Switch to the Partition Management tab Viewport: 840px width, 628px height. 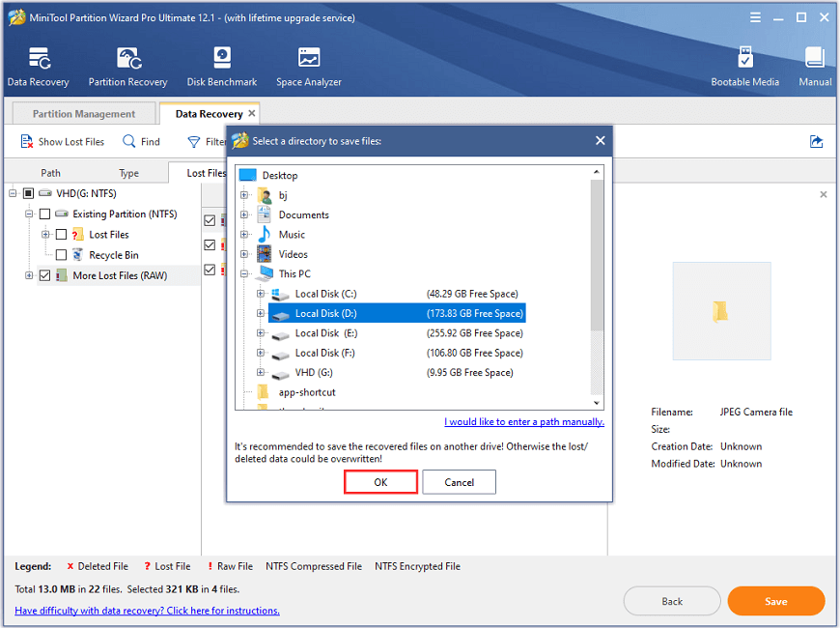coord(83,114)
